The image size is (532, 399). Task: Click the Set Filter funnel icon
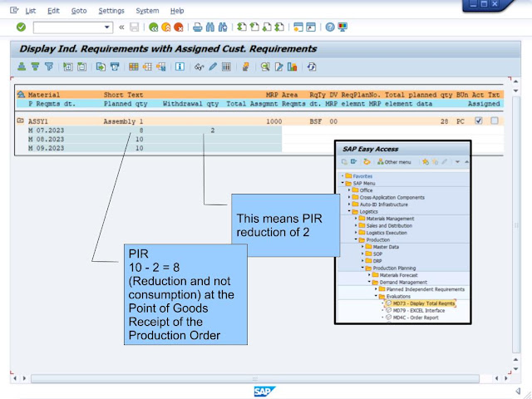pyautogui.click(x=49, y=66)
